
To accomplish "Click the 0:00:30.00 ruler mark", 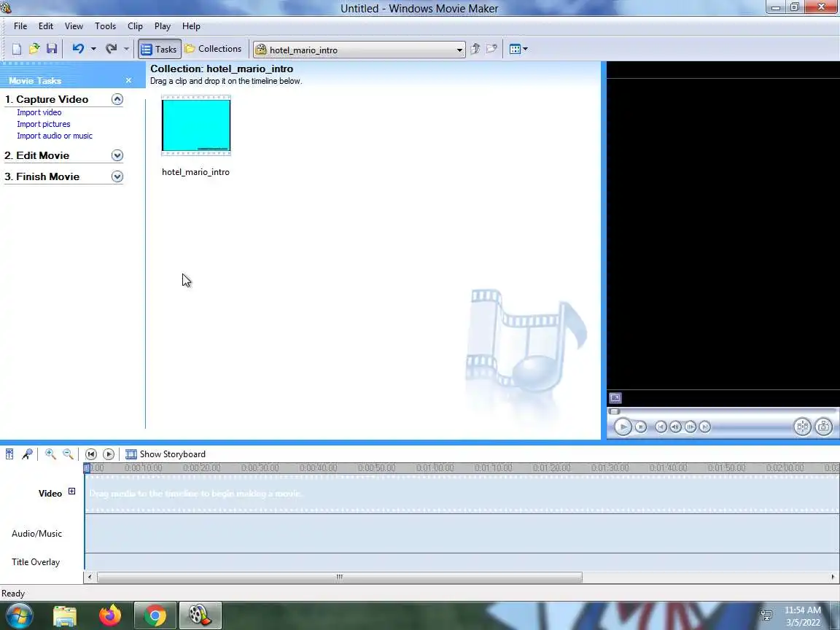I will click(x=260, y=467).
